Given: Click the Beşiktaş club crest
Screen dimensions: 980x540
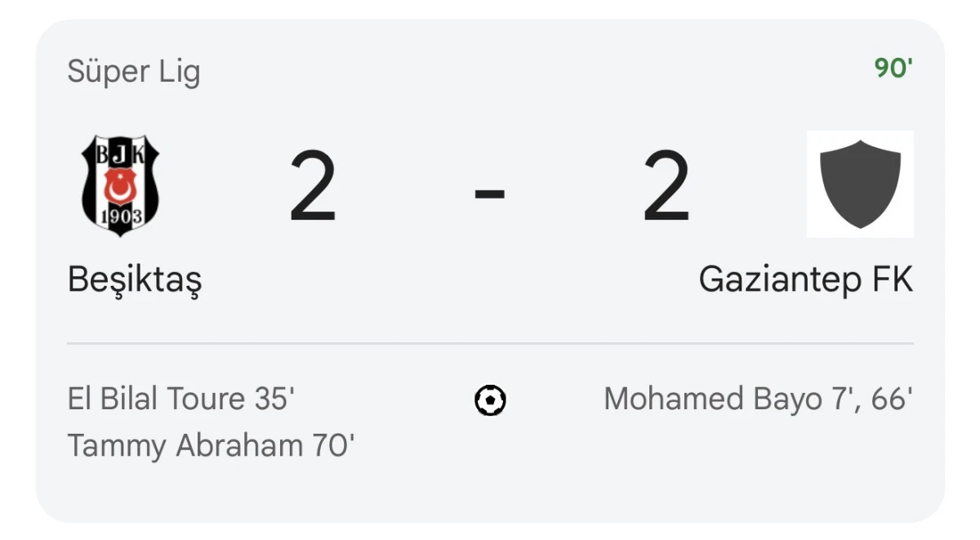Looking at the screenshot, I should pos(120,185).
